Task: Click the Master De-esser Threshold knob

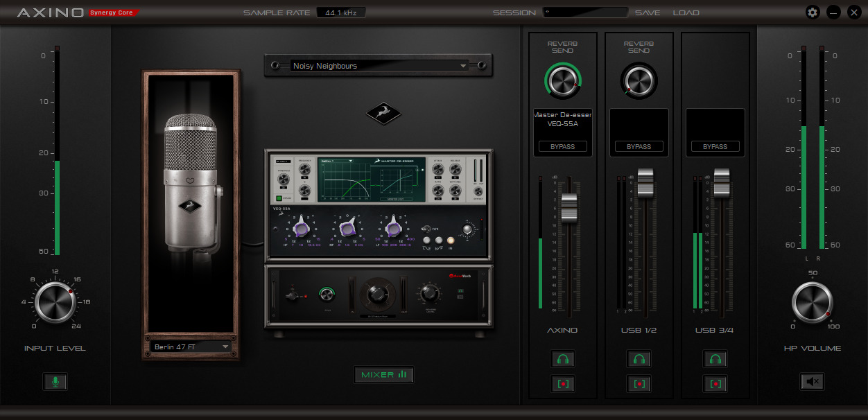Action: click(284, 179)
